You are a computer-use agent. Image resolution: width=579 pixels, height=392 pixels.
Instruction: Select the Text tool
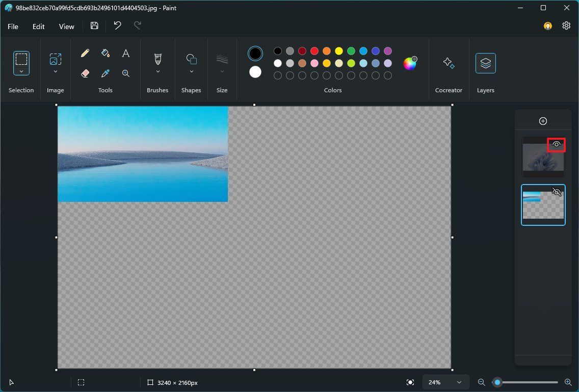[125, 53]
